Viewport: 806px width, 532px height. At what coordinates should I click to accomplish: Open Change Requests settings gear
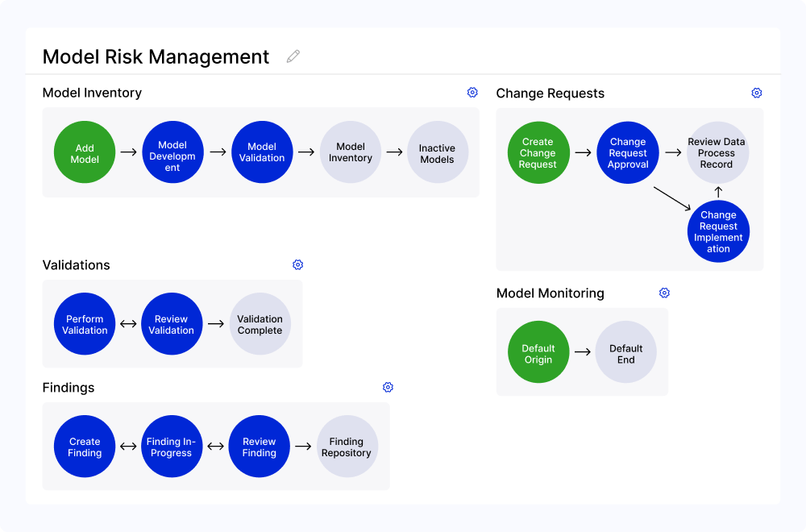pyautogui.click(x=757, y=93)
